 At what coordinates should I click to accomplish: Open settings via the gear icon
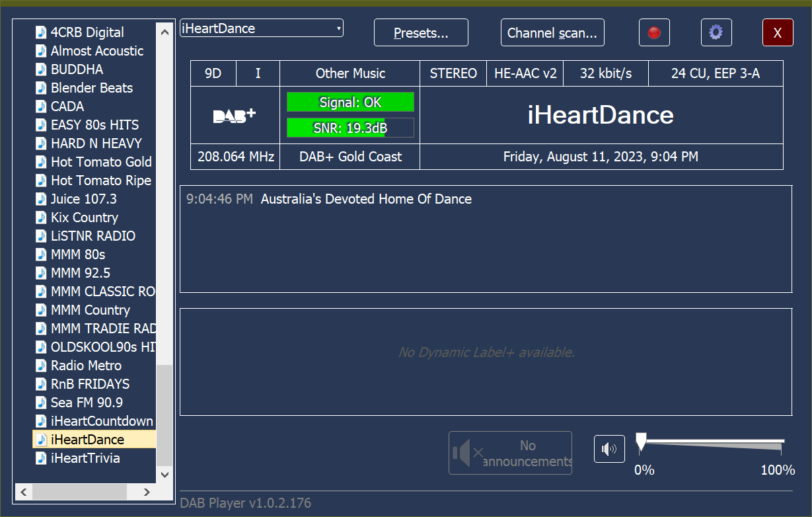point(716,32)
